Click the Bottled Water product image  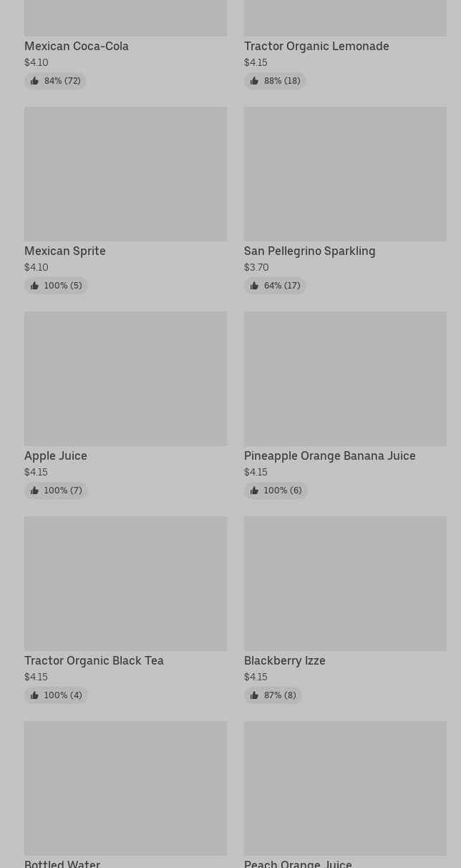(x=125, y=788)
